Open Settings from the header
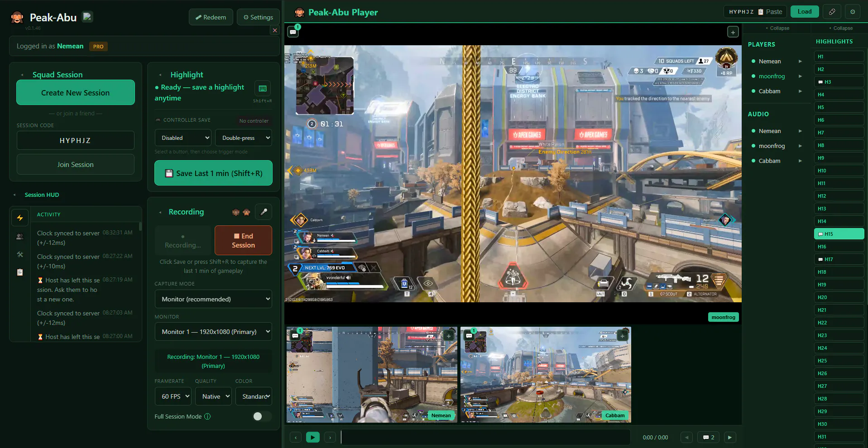The image size is (868, 448). coord(258,17)
